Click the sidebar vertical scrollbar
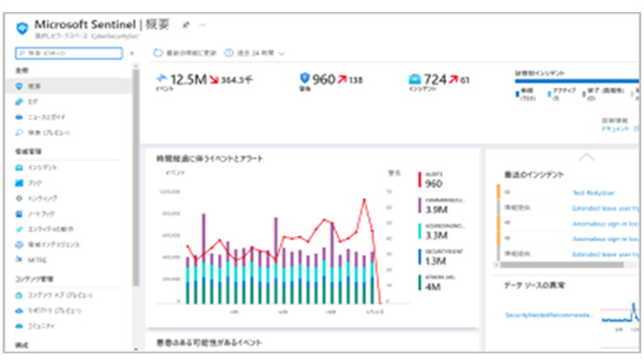644x363 pixels. [136, 178]
